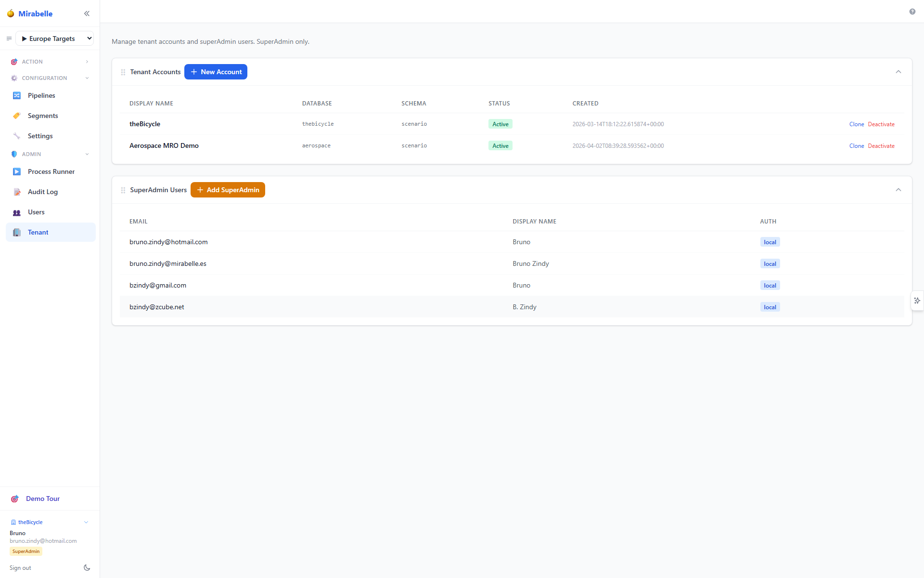Collapse the Admin section chevron
The image size is (924, 578).
(87, 154)
